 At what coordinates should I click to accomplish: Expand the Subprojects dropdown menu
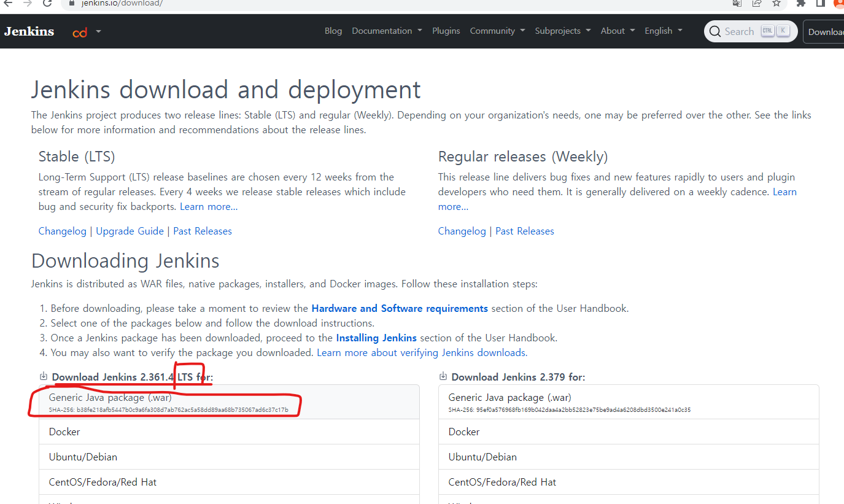(x=563, y=31)
